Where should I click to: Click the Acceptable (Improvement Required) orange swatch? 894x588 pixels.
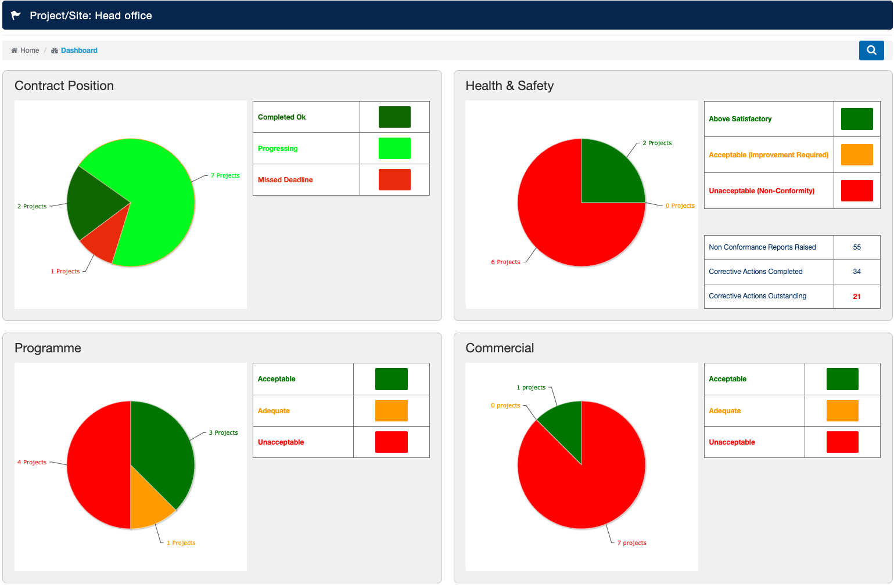point(856,155)
